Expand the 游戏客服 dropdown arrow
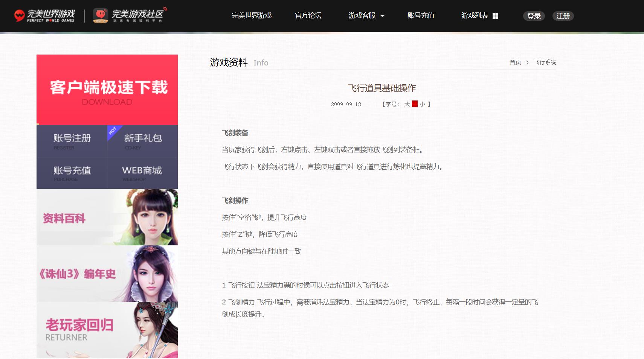644x359 pixels. pyautogui.click(x=383, y=16)
